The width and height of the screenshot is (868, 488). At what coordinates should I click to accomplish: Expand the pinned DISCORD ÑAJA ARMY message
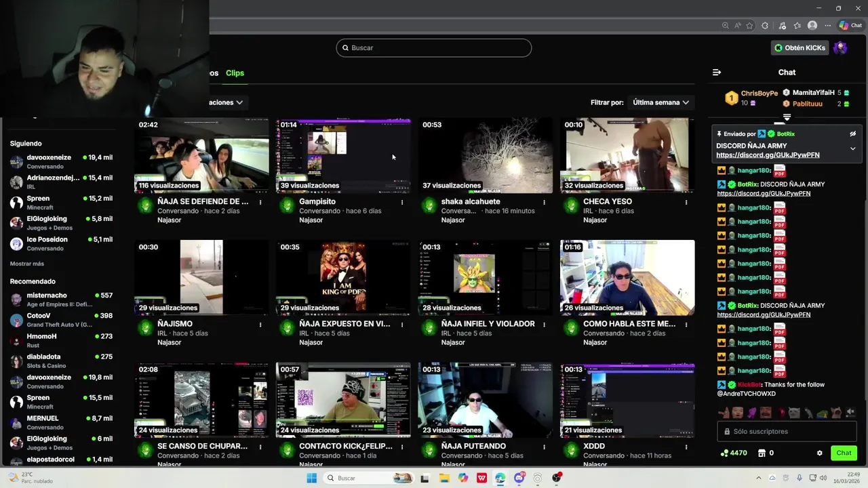pos(852,148)
